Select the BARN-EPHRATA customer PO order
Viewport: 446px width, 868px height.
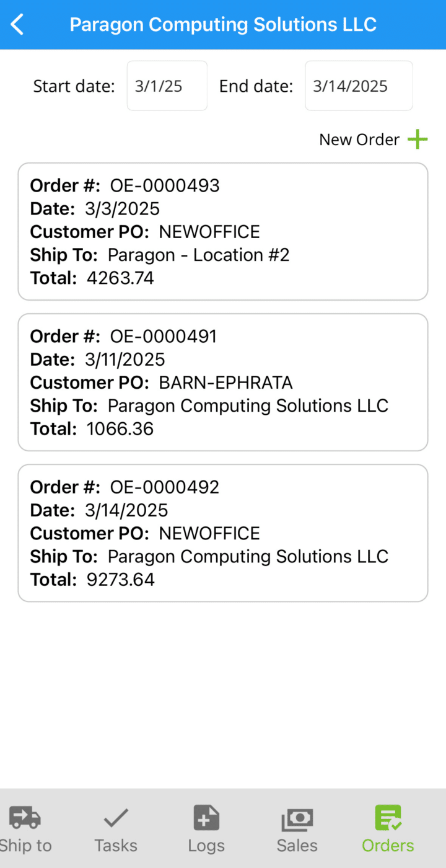(x=223, y=382)
